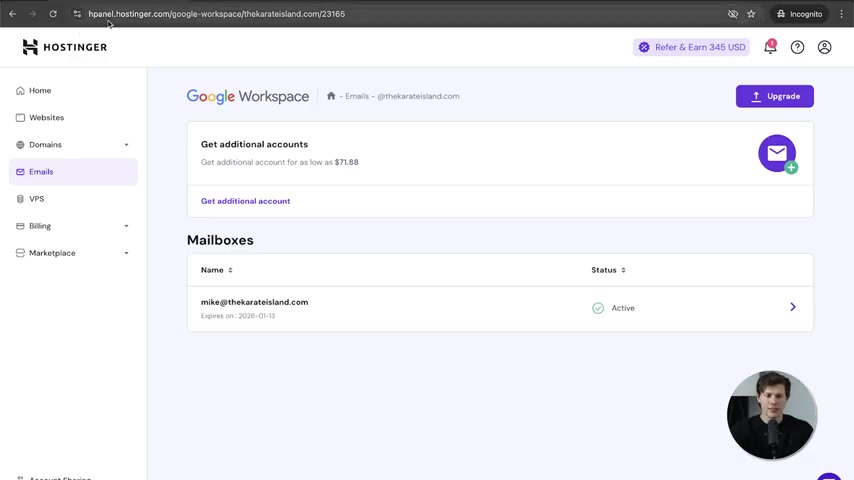Open the browser three-dot menu
Image resolution: width=854 pixels, height=480 pixels.
pyautogui.click(x=841, y=14)
